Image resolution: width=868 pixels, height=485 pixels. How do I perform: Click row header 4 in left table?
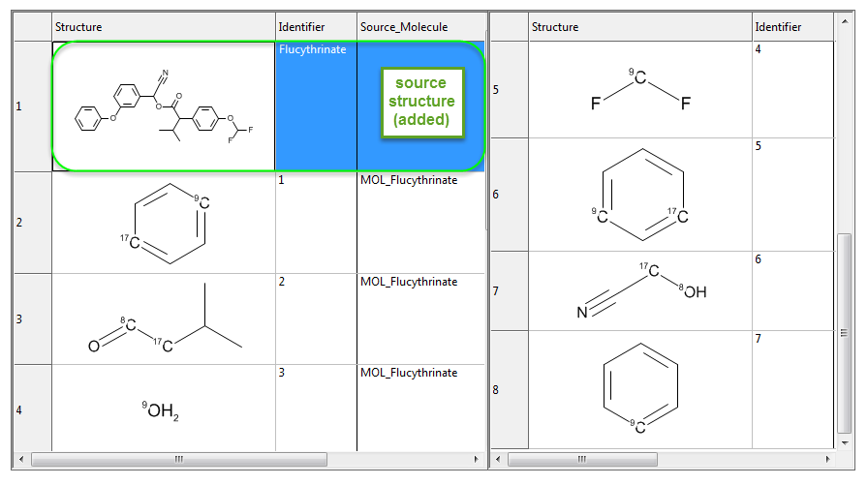pyautogui.click(x=33, y=409)
